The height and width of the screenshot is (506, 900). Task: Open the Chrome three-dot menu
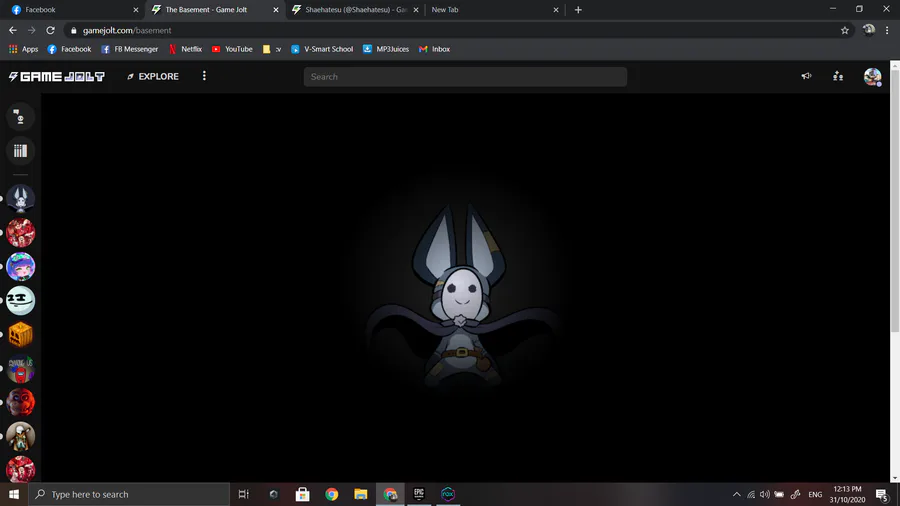click(887, 30)
